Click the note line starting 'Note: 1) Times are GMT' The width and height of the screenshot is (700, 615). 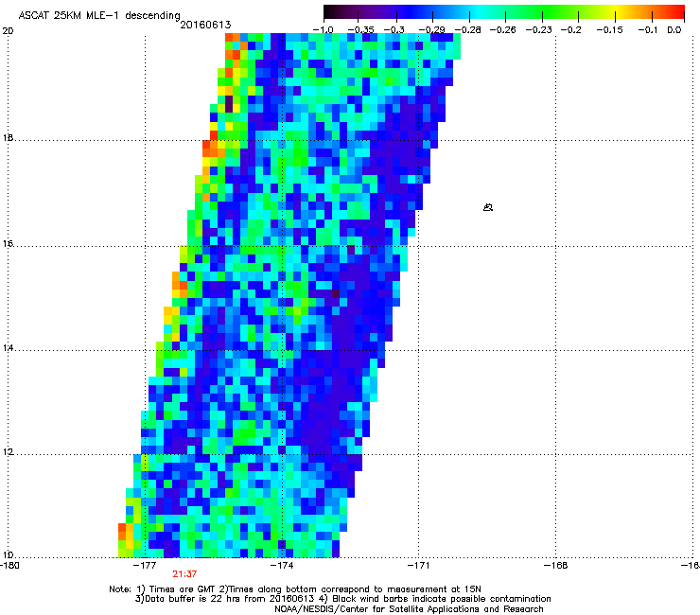click(295, 589)
